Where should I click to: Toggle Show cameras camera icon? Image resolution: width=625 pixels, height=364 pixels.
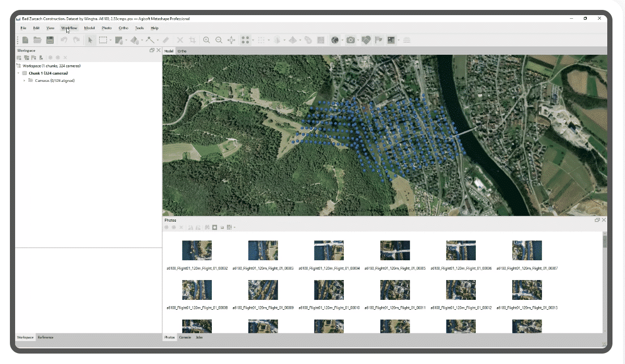pos(351,40)
